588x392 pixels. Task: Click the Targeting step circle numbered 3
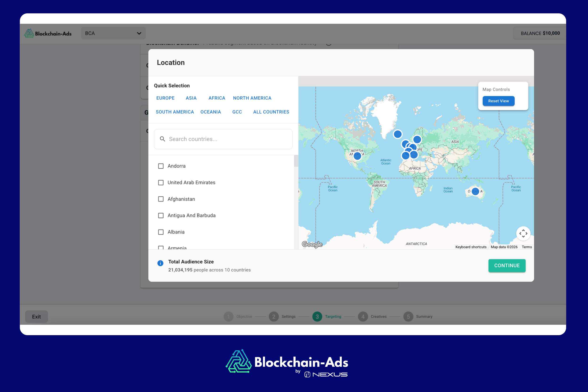(x=317, y=316)
